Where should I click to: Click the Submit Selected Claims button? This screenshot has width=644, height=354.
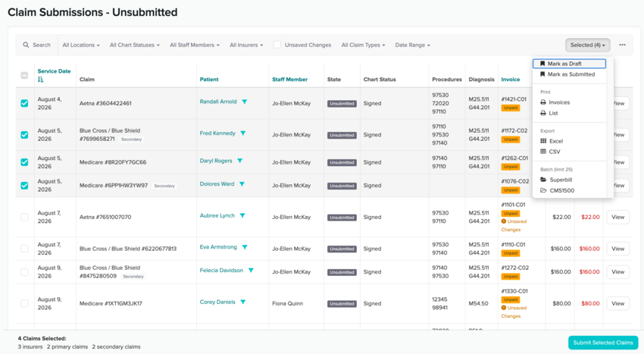click(x=603, y=343)
